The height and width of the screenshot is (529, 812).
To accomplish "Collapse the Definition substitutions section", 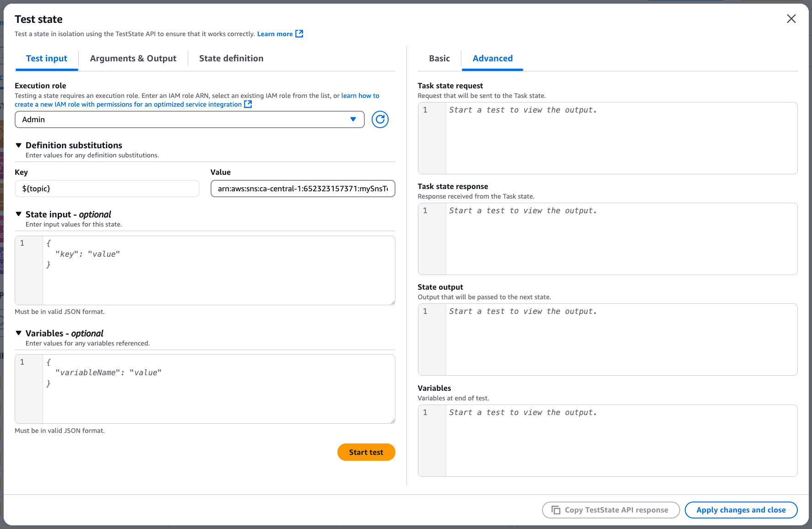I will pos(19,145).
